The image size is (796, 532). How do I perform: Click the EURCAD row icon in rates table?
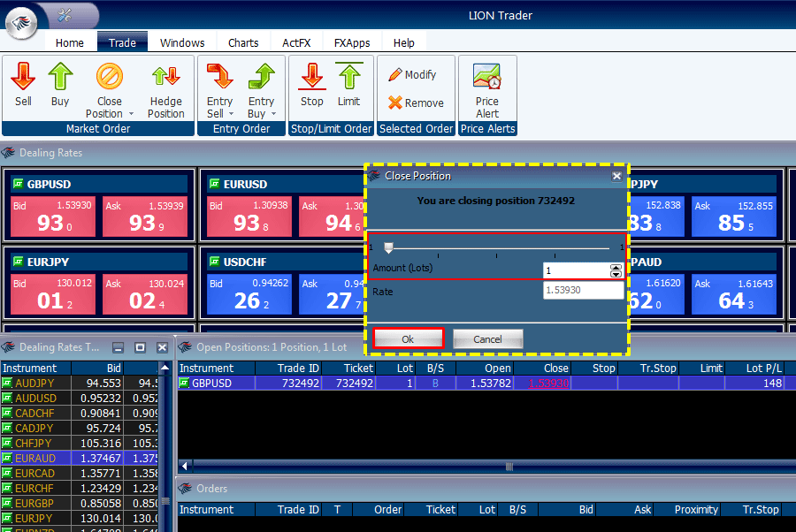(x=7, y=473)
